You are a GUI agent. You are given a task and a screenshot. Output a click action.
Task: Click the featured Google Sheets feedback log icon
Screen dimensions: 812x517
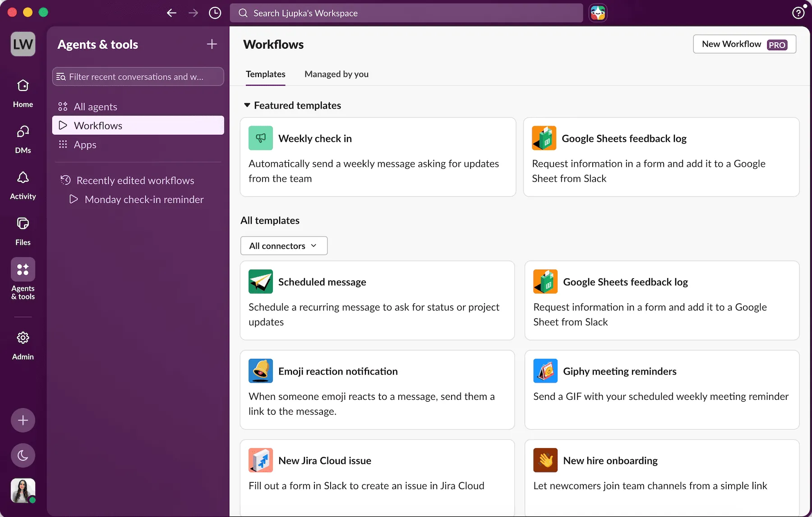544,138
